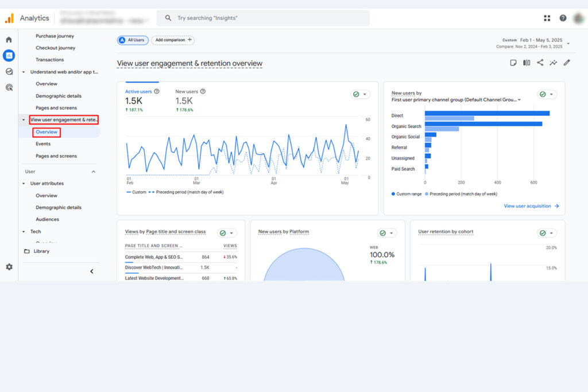The height and width of the screenshot is (392, 588).
Task: Open data quality dropdown on New users by Platform card
Action: [387, 233]
